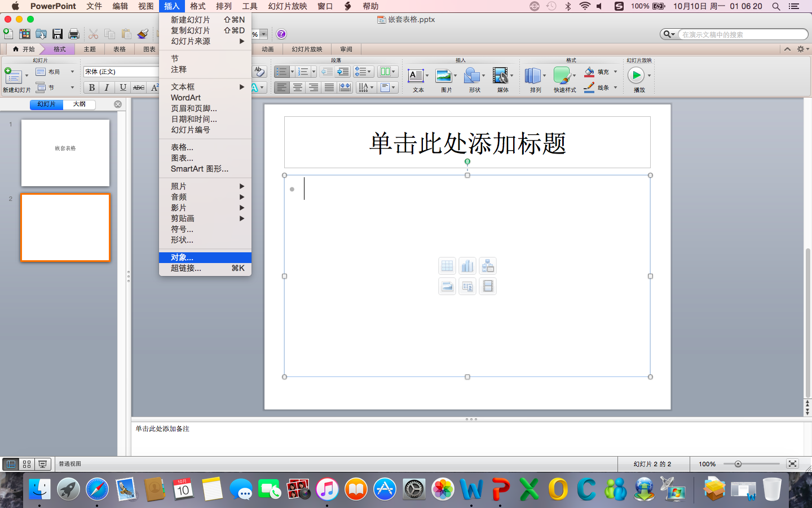Click the 快速样式 quick styles button

(564, 80)
